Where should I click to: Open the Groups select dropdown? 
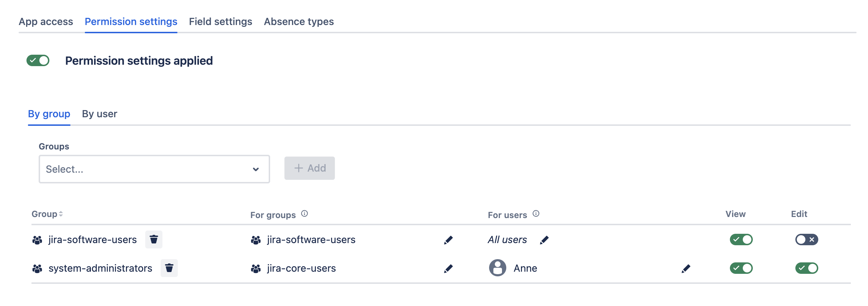point(154,169)
